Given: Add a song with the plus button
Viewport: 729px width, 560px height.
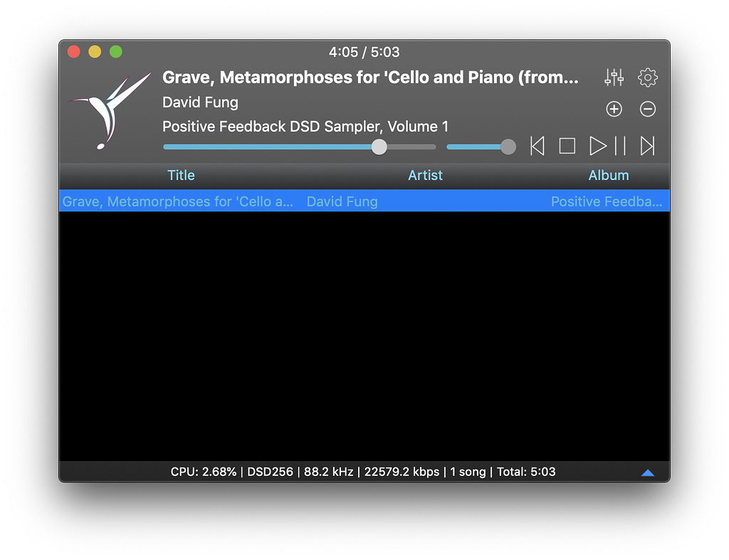Looking at the screenshot, I should tap(613, 109).
